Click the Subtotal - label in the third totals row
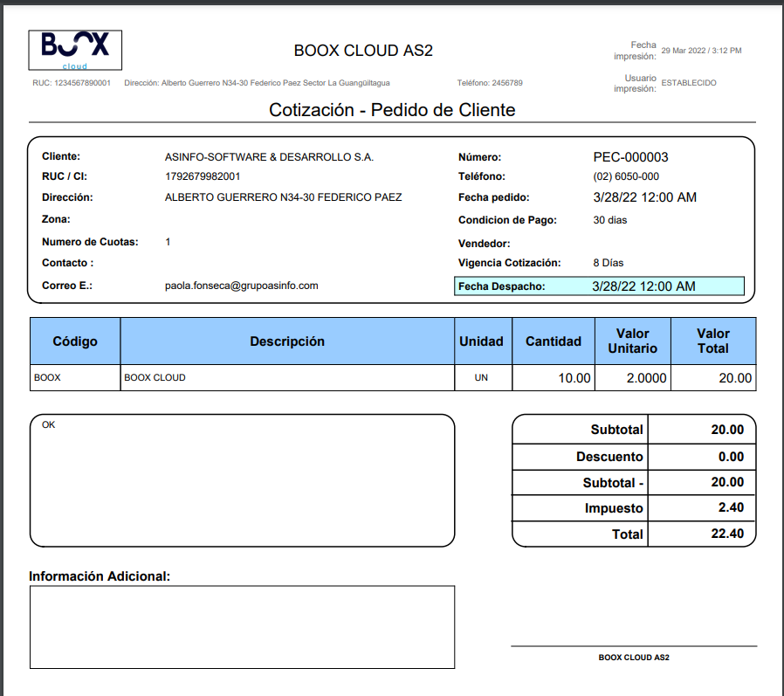Image resolution: width=784 pixels, height=696 pixels. tap(613, 483)
